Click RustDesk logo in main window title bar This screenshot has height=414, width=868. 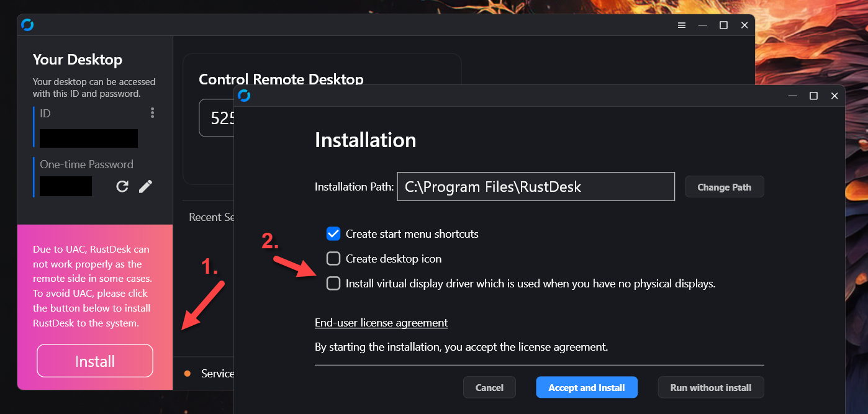pos(27,25)
